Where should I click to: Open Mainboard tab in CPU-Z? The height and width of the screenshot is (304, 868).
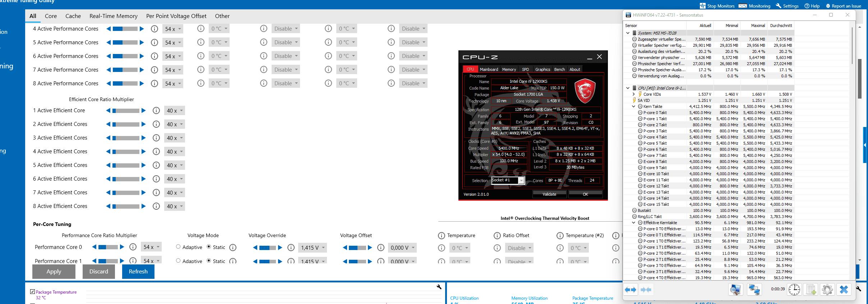[x=489, y=69]
